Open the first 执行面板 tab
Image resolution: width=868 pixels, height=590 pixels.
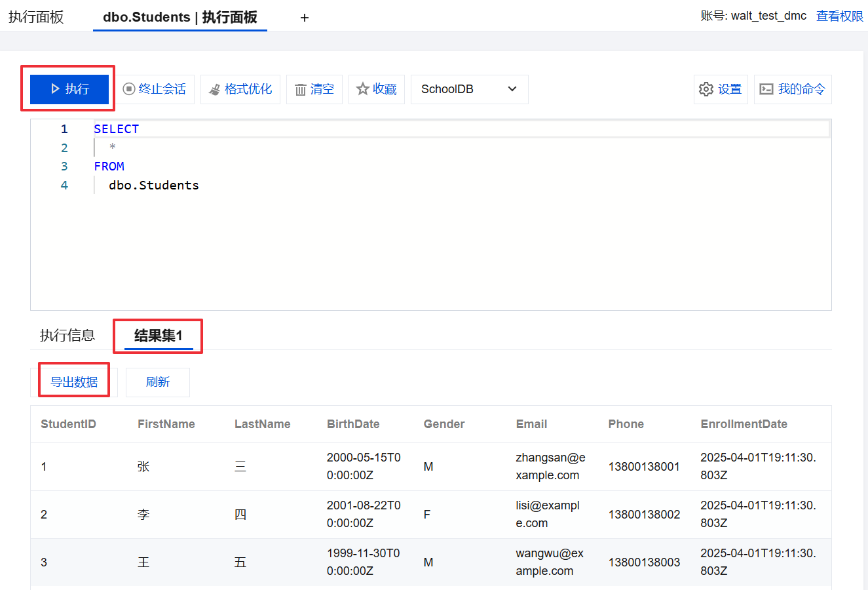point(36,17)
